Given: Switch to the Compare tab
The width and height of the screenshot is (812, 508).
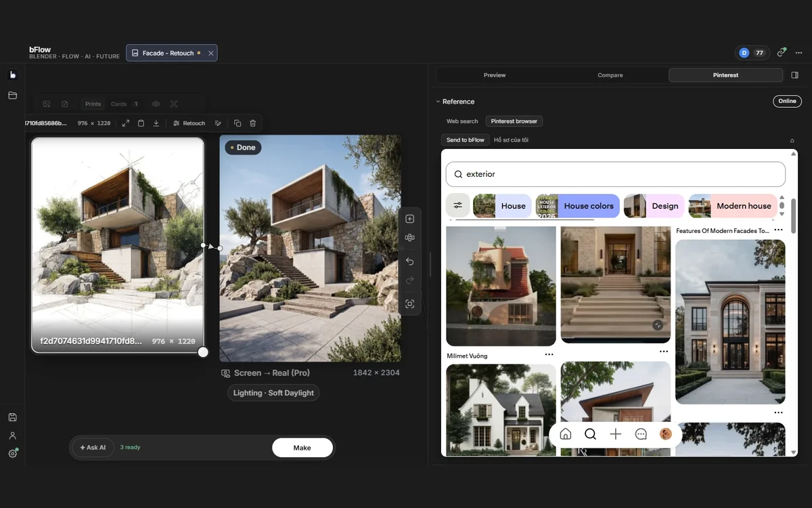Looking at the screenshot, I should coord(610,75).
